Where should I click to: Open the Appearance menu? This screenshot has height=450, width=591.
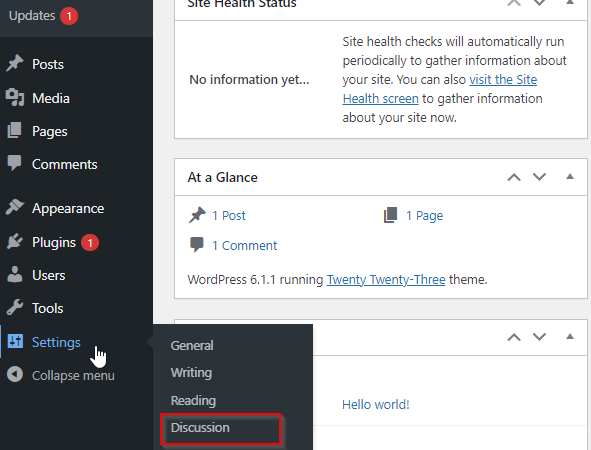(68, 208)
